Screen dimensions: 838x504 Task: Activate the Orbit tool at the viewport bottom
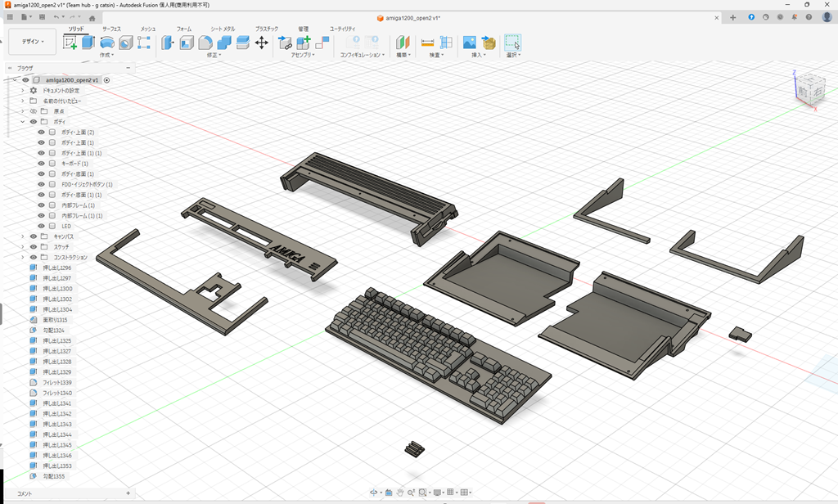[x=375, y=493]
